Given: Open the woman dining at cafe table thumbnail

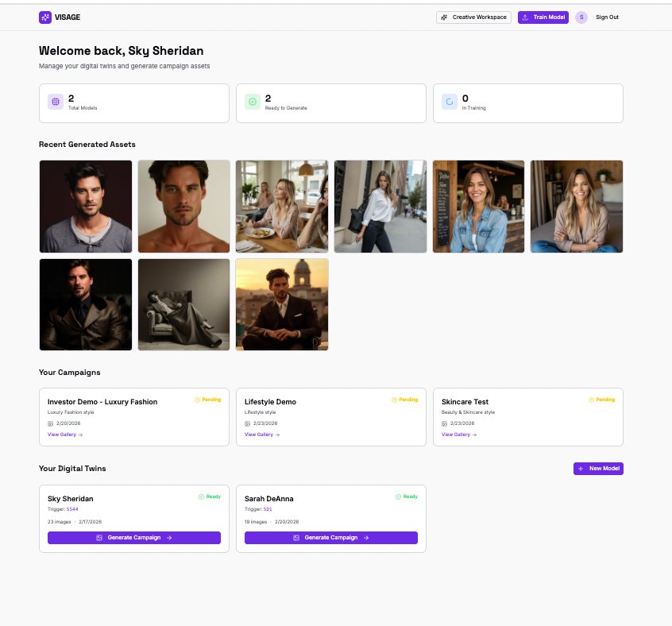Looking at the screenshot, I should [x=282, y=207].
